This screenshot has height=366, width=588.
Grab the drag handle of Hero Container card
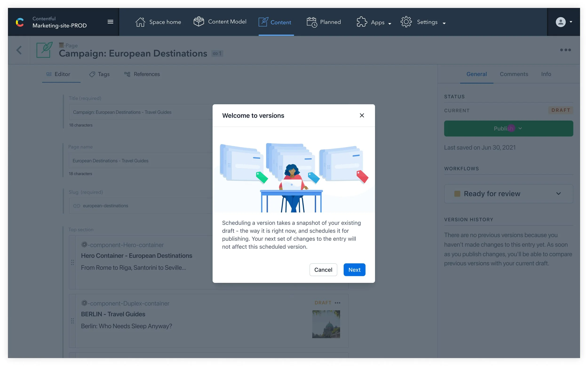(72, 262)
